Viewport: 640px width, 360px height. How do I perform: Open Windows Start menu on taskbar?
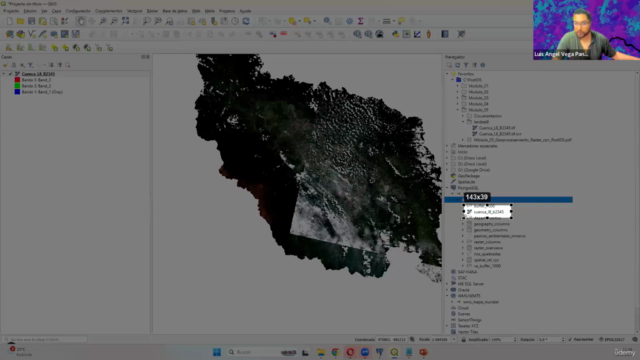(217, 352)
